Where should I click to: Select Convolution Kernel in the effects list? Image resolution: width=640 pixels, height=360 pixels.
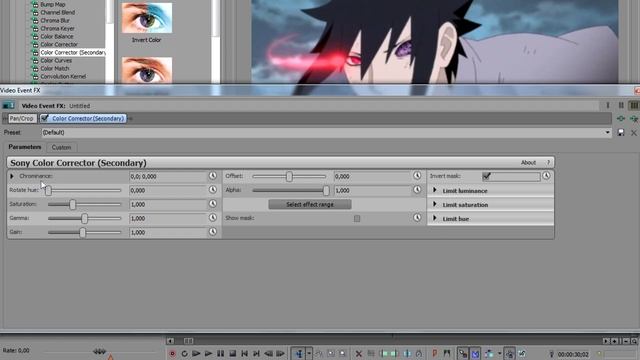[63, 76]
